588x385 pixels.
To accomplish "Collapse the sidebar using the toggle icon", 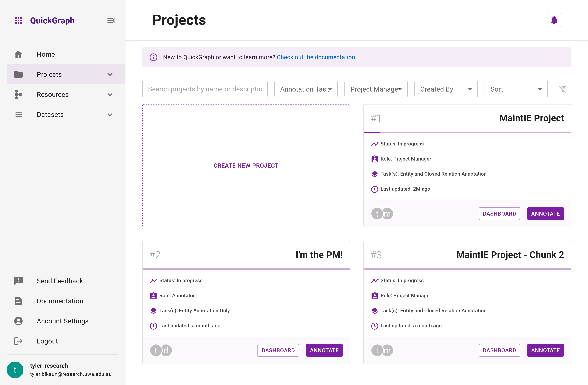I will tap(111, 20).
